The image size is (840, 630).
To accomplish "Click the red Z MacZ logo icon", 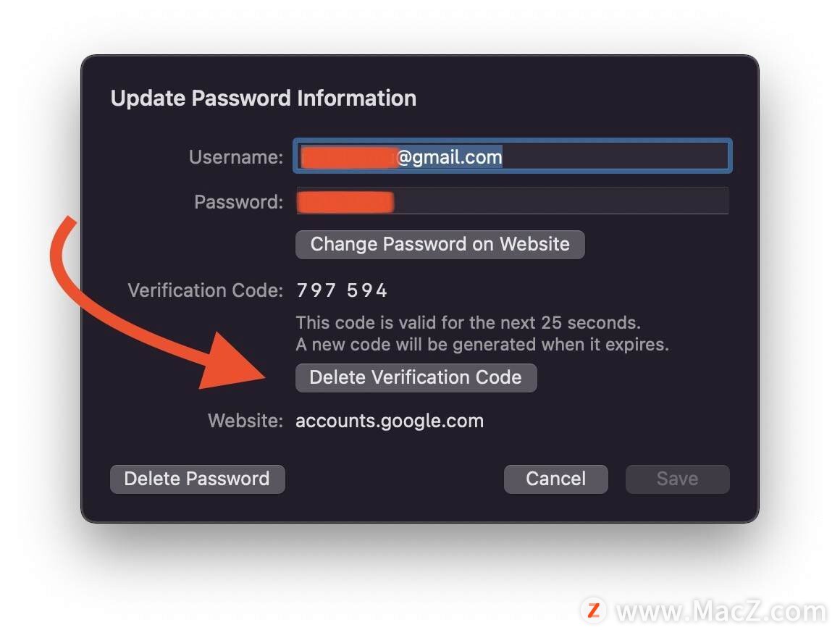I will [x=594, y=610].
